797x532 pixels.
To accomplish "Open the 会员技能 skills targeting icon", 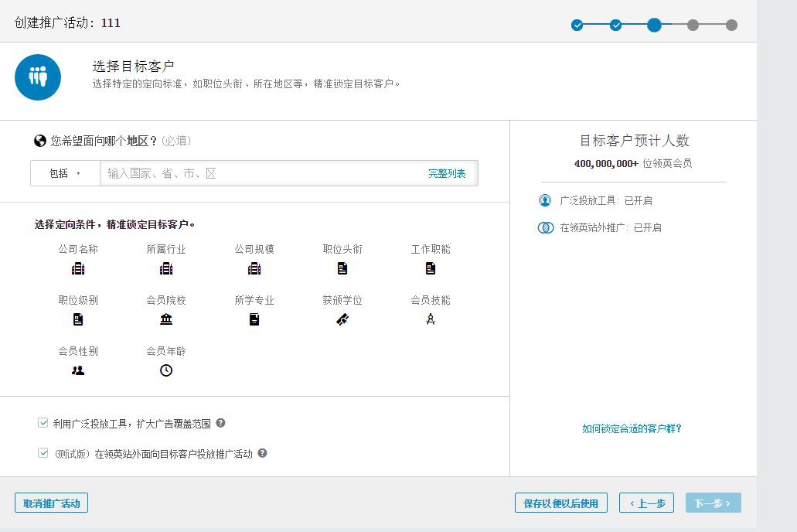I will pos(431,319).
